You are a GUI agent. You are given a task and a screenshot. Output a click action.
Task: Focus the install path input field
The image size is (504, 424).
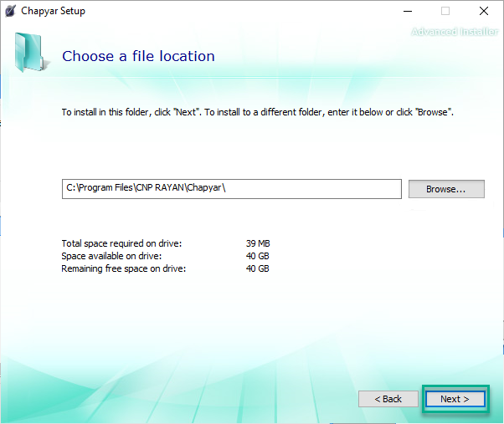tap(232, 189)
